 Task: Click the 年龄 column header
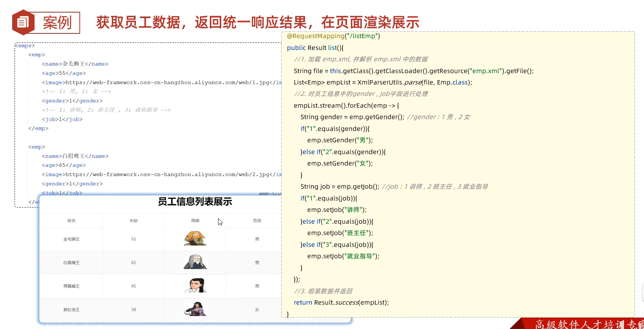coord(134,221)
